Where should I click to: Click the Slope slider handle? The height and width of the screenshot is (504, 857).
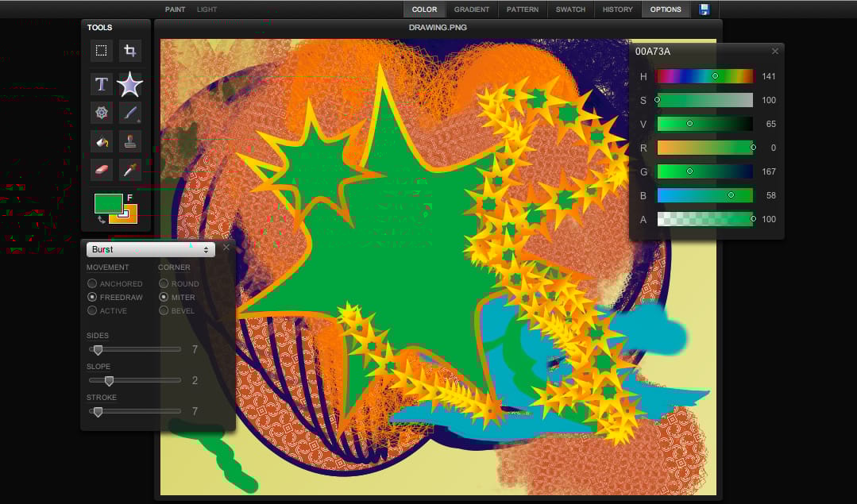[x=109, y=381]
